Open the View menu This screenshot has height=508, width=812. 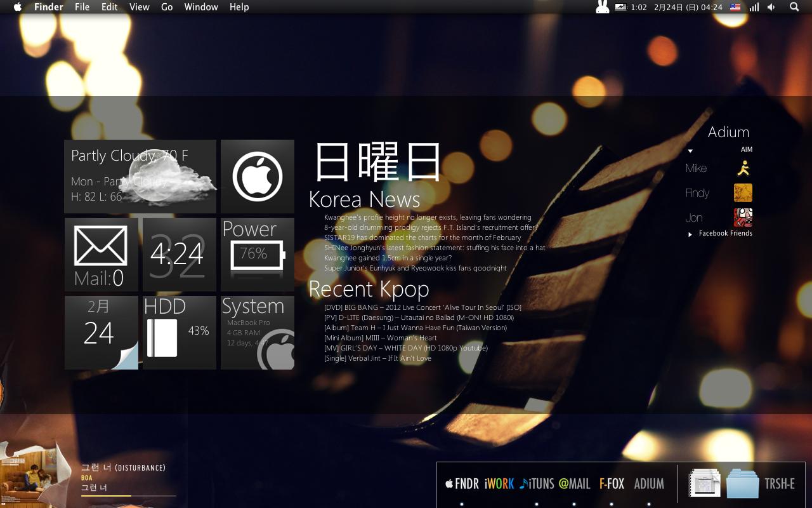pos(139,7)
